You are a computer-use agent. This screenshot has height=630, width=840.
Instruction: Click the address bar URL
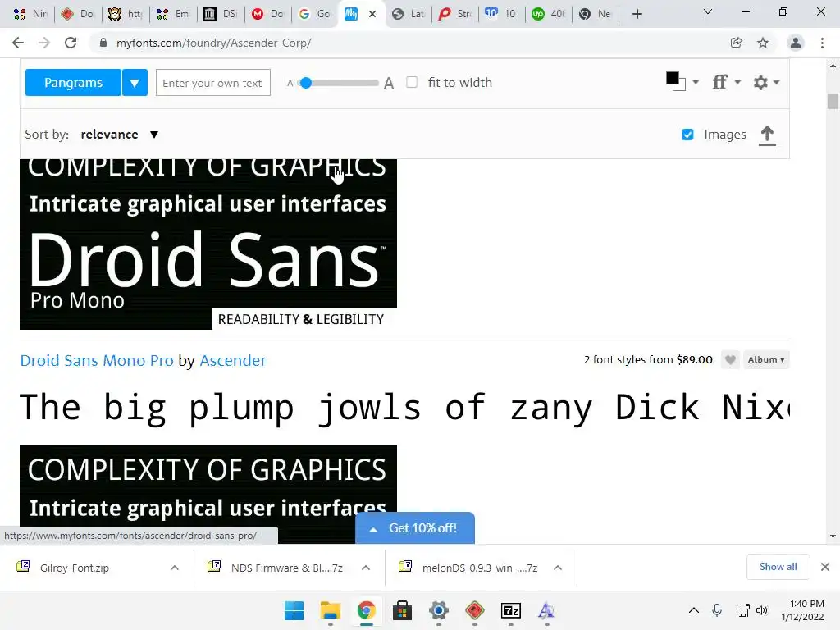click(214, 43)
